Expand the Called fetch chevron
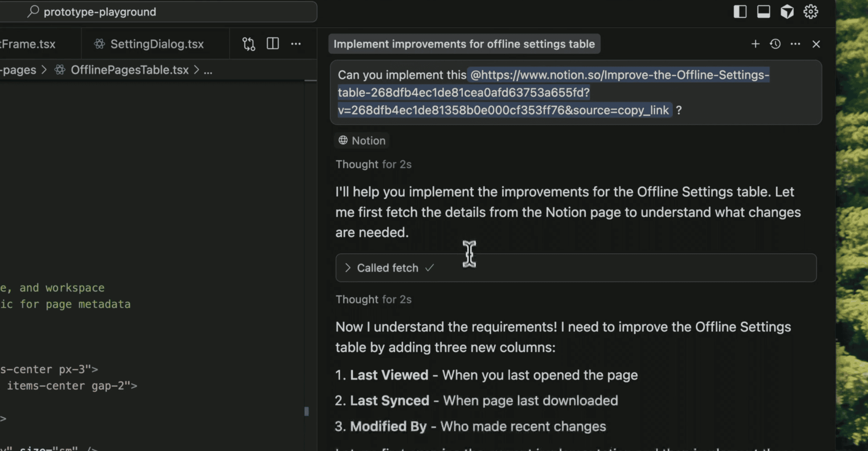Screen dimensions: 868x451 pos(348,268)
